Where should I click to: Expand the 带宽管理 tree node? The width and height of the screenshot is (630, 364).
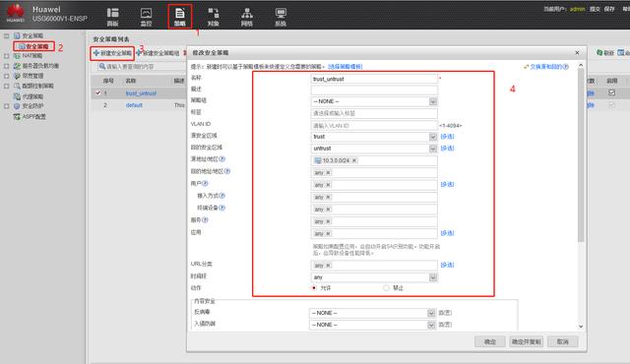tap(7, 76)
